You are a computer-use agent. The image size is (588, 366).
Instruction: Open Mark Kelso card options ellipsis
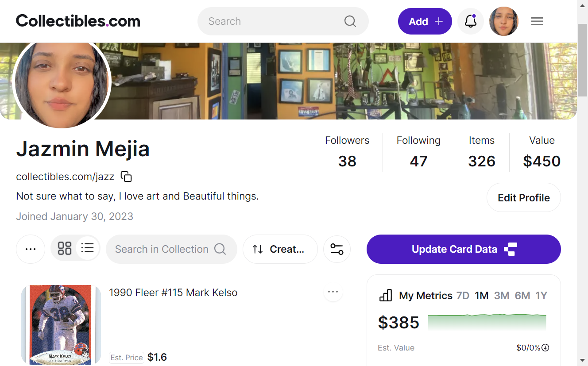click(x=333, y=292)
